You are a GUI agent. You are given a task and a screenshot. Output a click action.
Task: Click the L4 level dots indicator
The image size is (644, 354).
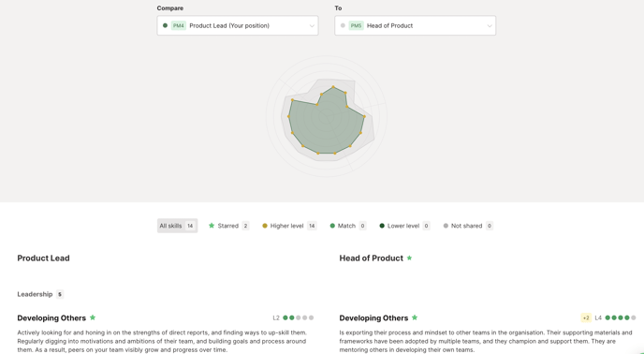[x=621, y=317]
